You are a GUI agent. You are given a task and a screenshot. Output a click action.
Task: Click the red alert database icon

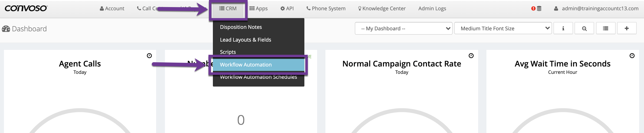tap(536, 9)
